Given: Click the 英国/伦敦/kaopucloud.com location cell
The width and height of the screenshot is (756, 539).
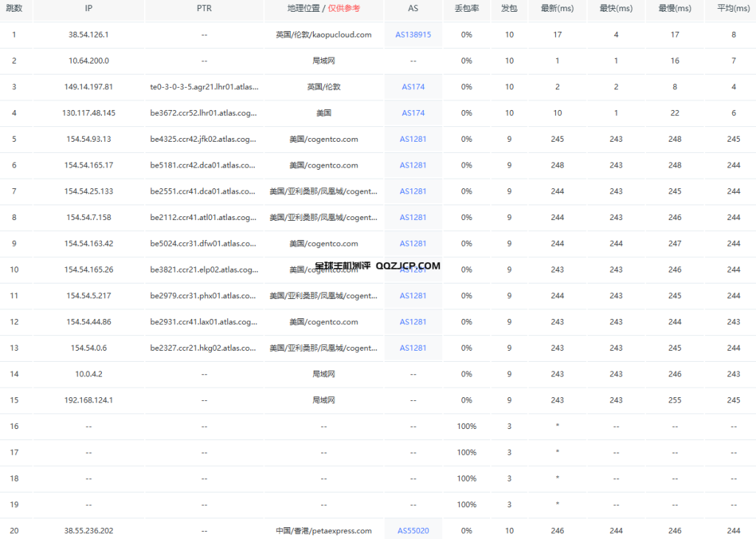Looking at the screenshot, I should [x=323, y=35].
